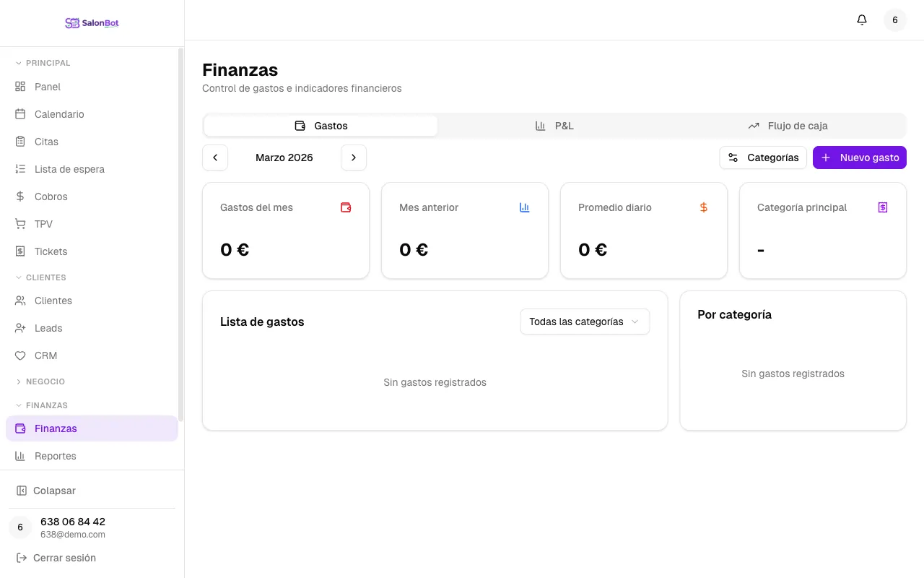The height and width of the screenshot is (578, 924).
Task: Select the Calendario icon in the sidebar
Action: click(20, 114)
